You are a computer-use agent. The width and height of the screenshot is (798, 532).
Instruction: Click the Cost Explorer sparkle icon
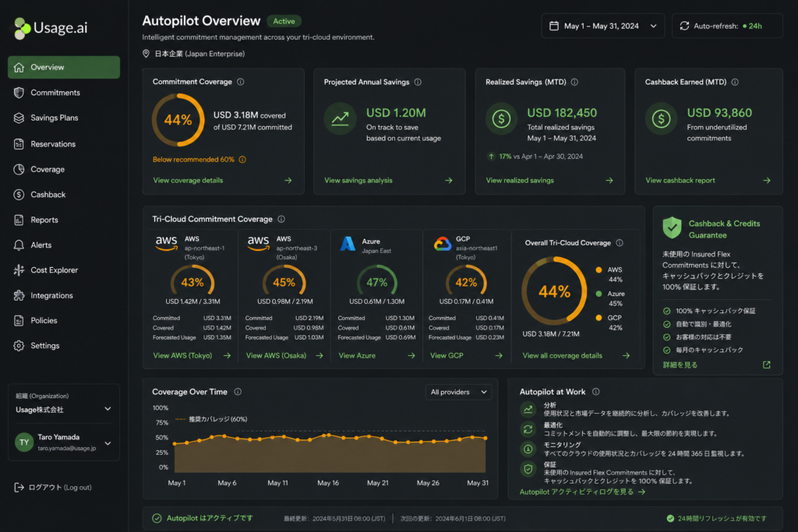click(19, 270)
